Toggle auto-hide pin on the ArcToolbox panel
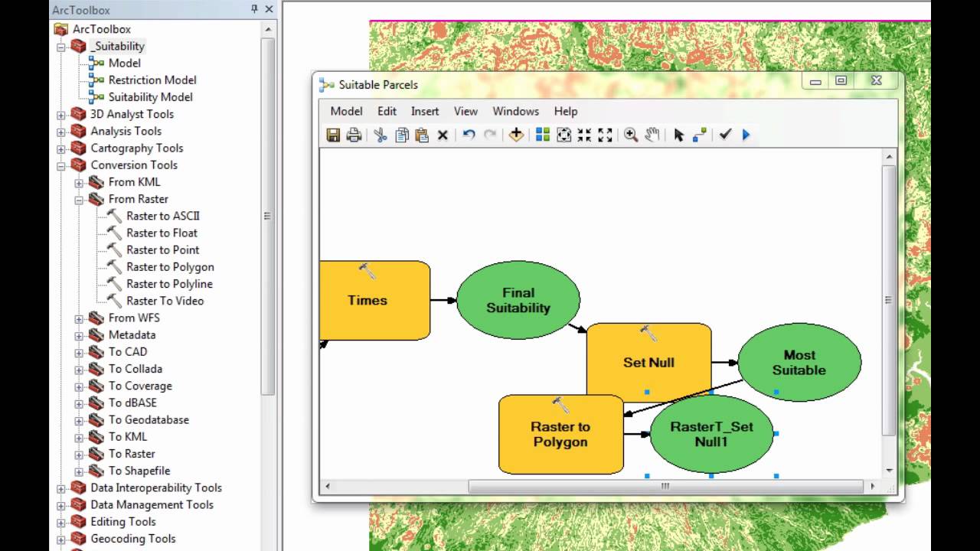 pyautogui.click(x=254, y=9)
